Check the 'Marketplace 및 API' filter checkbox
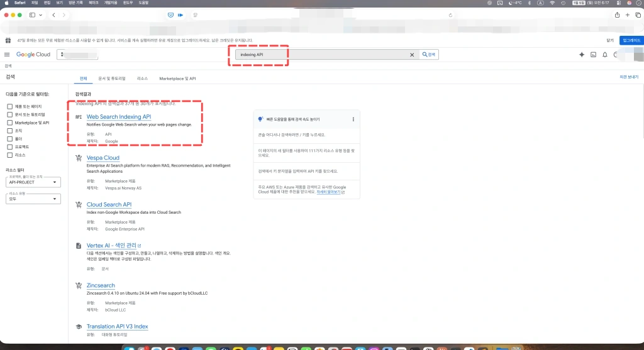The height and width of the screenshot is (350, 644). point(10,123)
